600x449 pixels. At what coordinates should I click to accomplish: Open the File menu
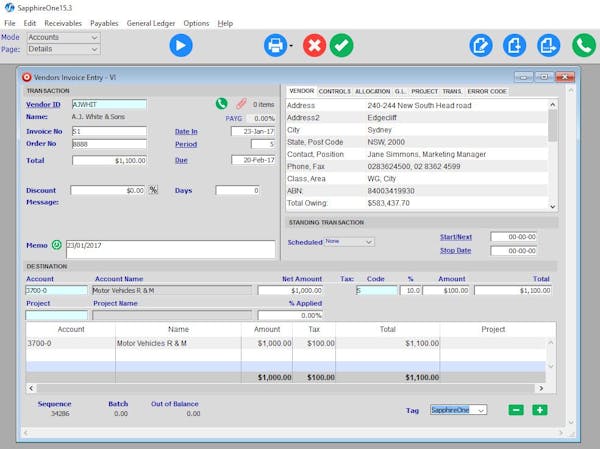click(x=10, y=23)
